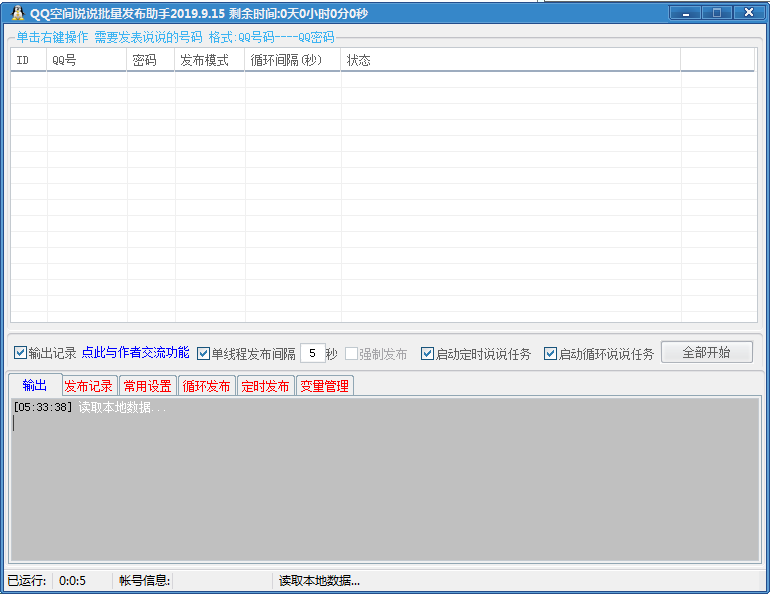Open the 定时发布 tab
Image resolution: width=770 pixels, height=594 pixels.
point(265,386)
